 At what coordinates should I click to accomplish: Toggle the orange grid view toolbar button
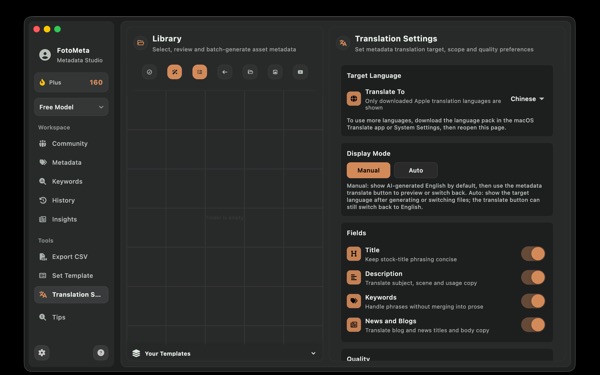pyautogui.click(x=200, y=72)
